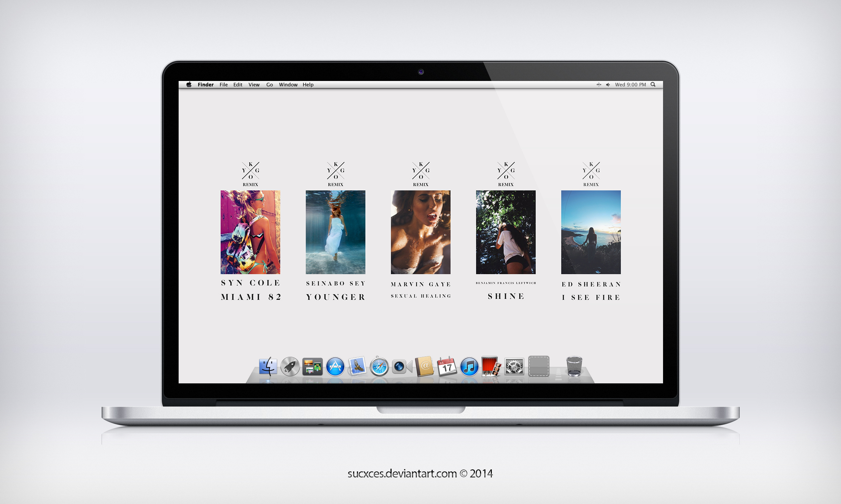
Task: Open Mission Control from the dock
Action: pyautogui.click(x=313, y=367)
